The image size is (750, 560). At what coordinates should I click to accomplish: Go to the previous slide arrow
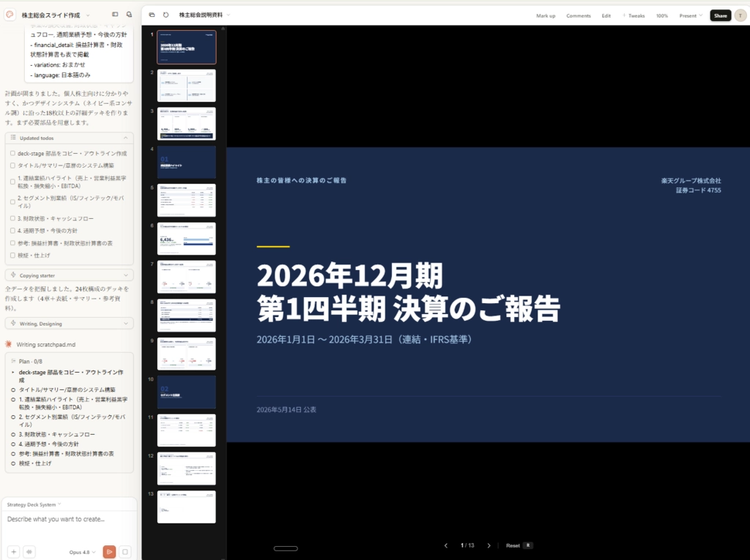coord(446,545)
